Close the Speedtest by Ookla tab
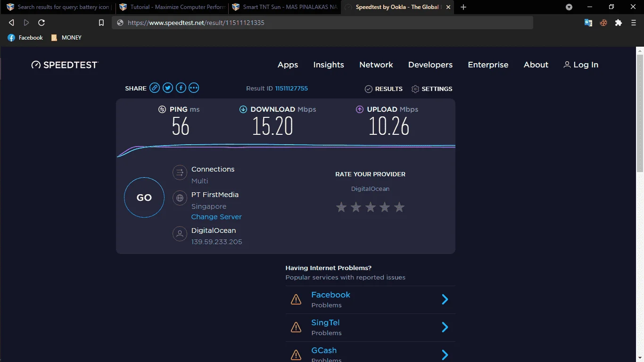Image resolution: width=644 pixels, height=362 pixels. click(448, 7)
